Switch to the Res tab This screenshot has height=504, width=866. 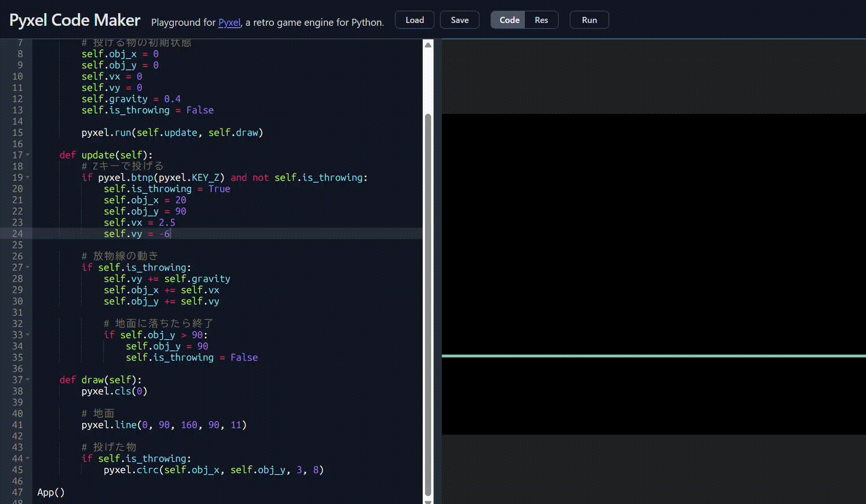click(x=541, y=20)
